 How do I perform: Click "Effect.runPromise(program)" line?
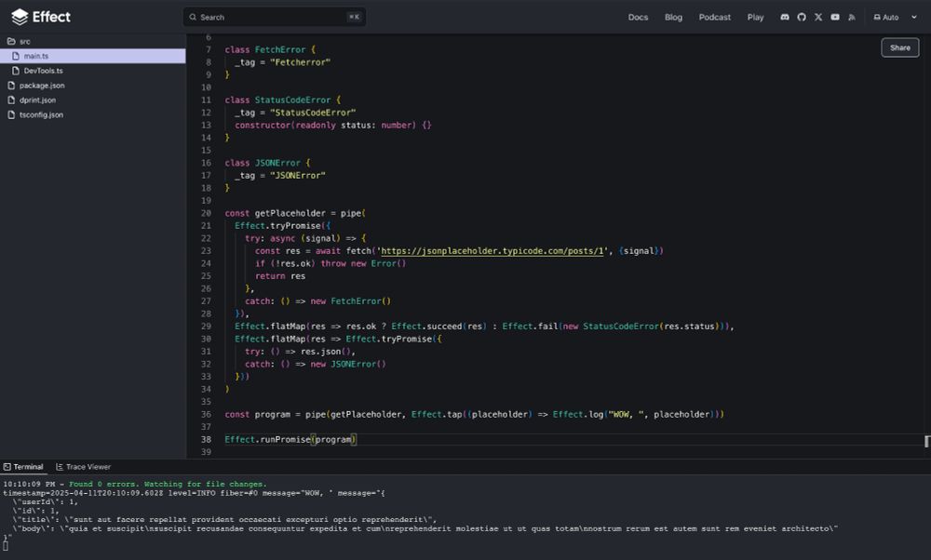(290, 440)
